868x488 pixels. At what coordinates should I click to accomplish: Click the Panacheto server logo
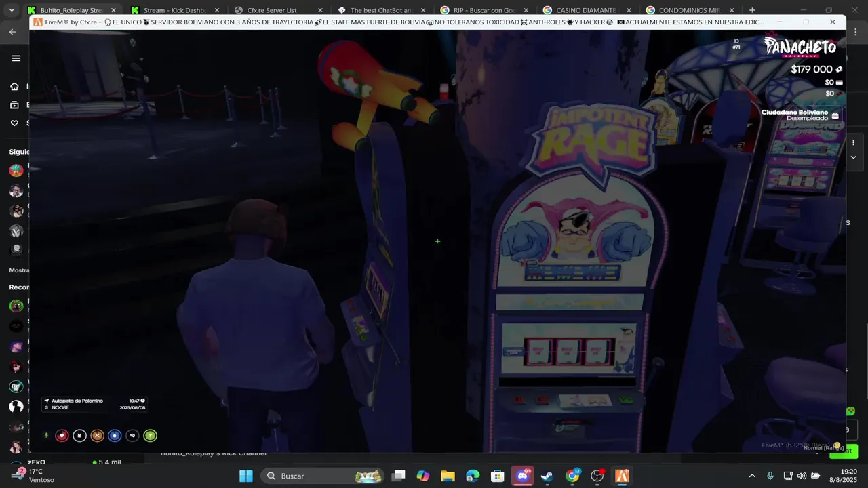point(800,47)
